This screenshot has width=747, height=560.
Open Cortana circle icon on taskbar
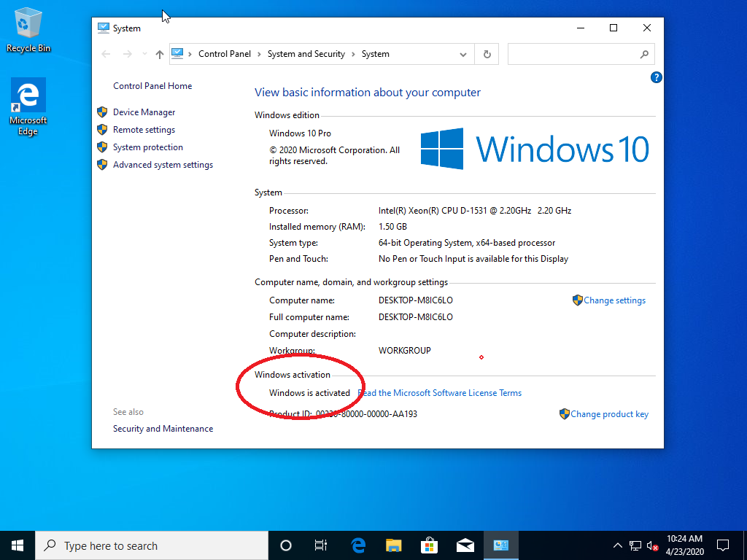(286, 545)
